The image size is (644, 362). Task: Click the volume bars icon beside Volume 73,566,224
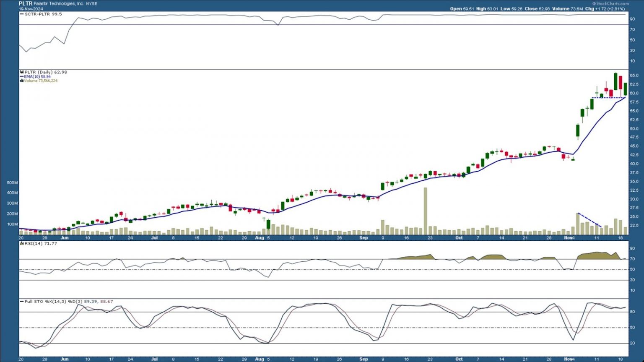[22, 81]
